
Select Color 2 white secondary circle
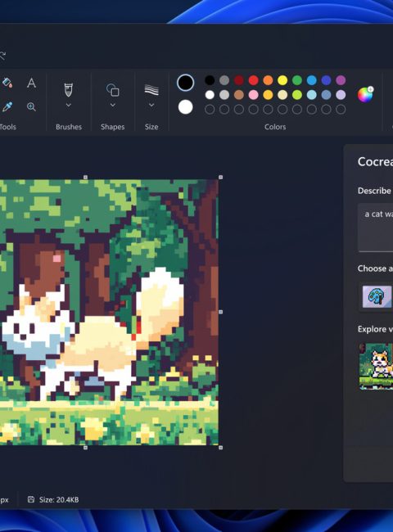[x=185, y=107]
